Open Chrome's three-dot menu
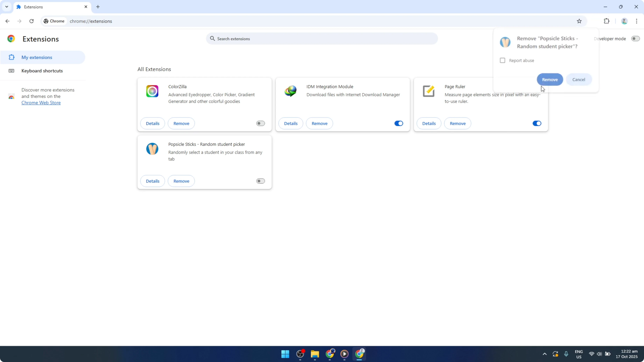Image resolution: width=644 pixels, height=362 pixels. 637,21
